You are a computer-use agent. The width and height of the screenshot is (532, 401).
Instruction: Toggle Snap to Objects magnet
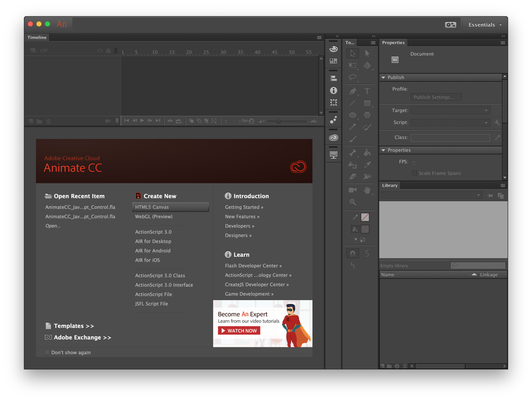coord(352,253)
